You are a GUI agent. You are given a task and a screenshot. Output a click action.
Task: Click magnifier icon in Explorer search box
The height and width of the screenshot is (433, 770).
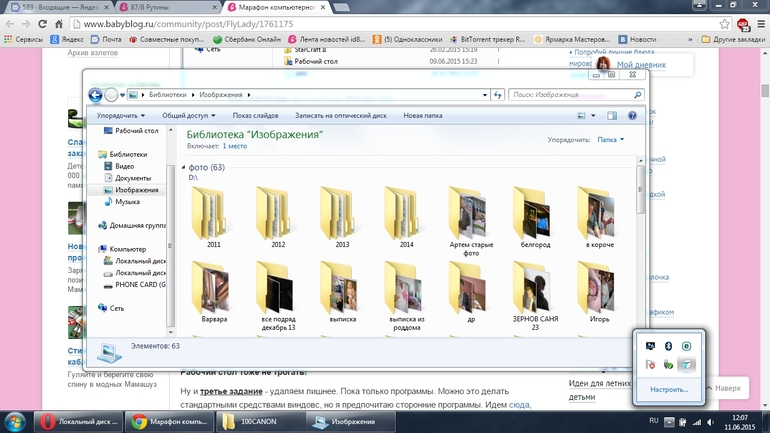637,95
